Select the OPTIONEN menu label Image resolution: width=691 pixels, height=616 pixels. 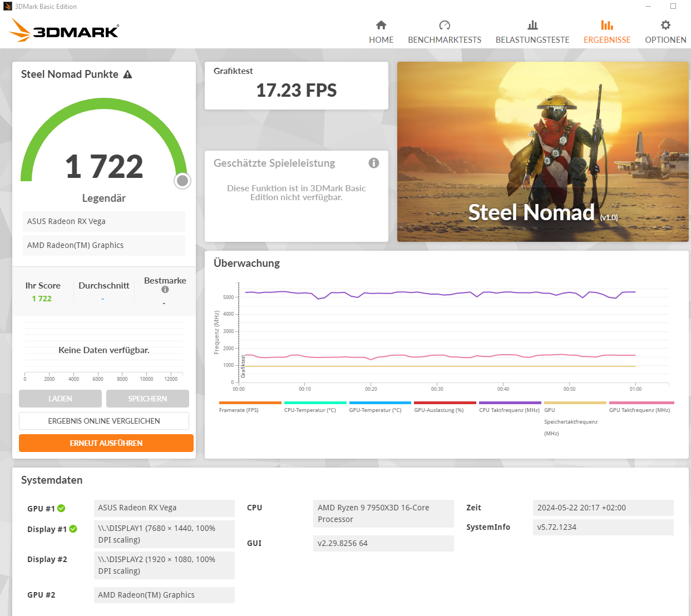click(x=665, y=40)
